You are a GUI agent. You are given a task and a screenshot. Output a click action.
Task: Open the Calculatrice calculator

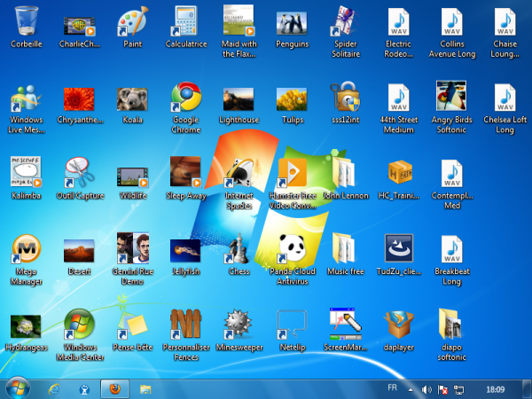tap(185, 21)
